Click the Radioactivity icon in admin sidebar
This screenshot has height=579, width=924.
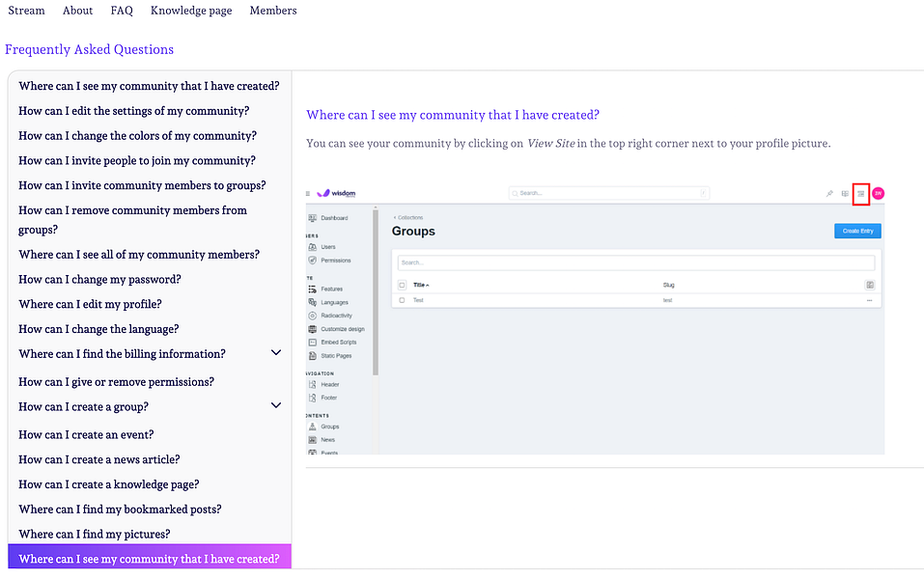pos(312,316)
